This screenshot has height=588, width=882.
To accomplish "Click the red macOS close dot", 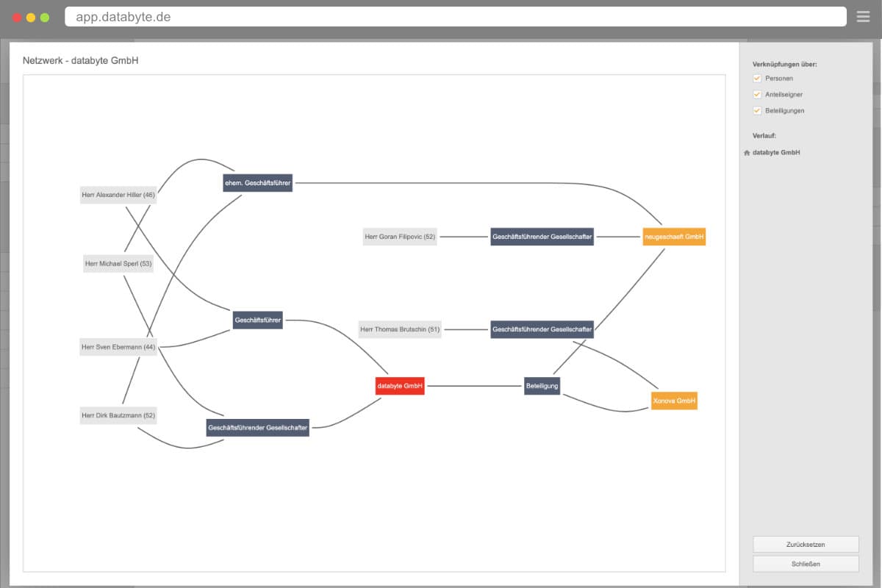I will (x=17, y=17).
